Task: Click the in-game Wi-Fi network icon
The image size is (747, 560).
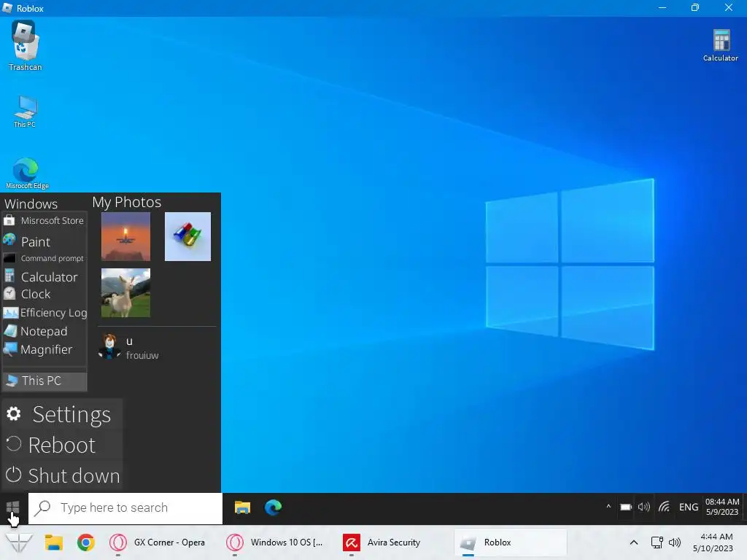Action: [x=664, y=507]
